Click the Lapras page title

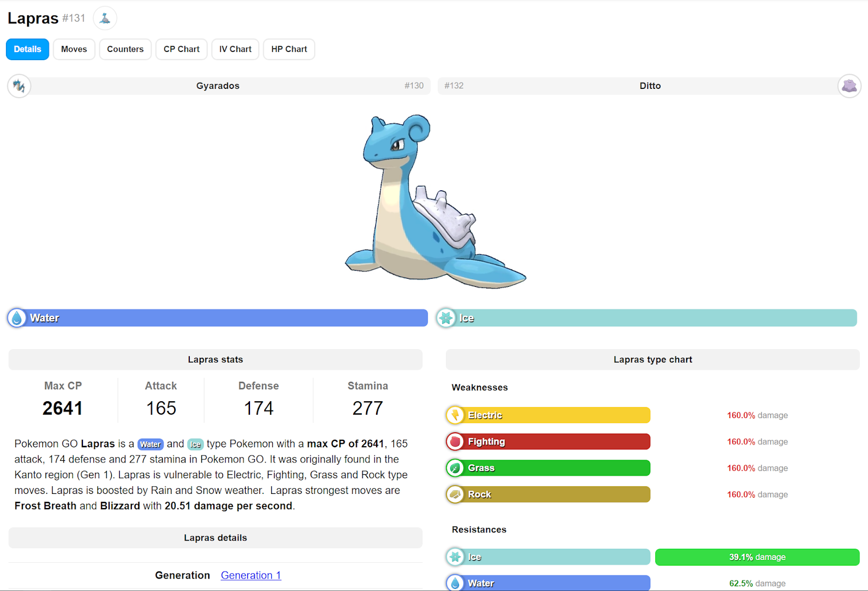pos(33,18)
